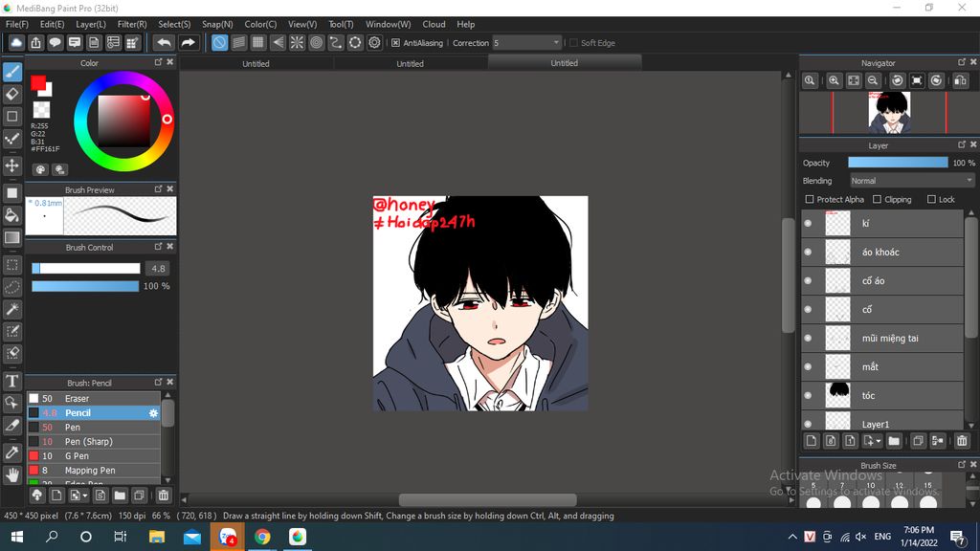
Task: Adjust the brush size slider
Action: tap(85, 268)
